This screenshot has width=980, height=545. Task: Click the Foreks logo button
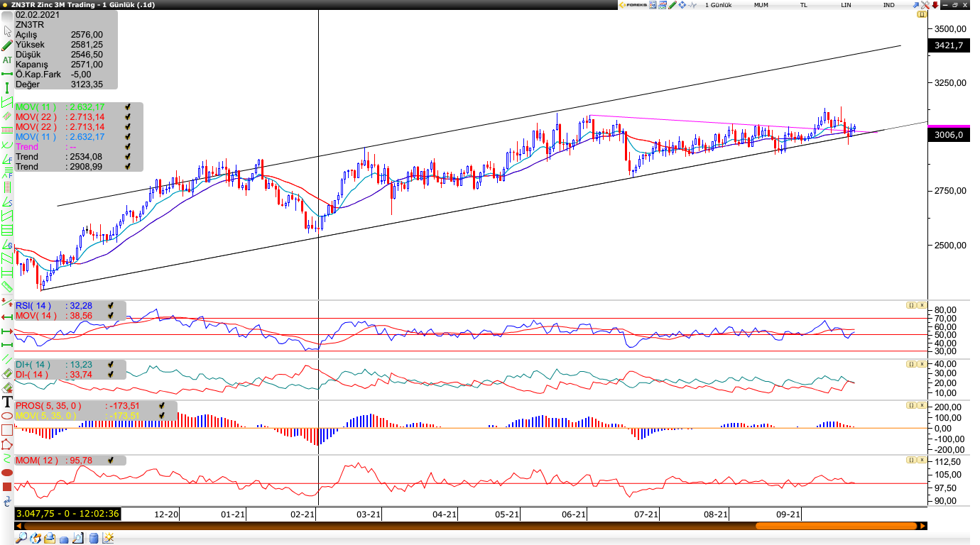[633, 5]
